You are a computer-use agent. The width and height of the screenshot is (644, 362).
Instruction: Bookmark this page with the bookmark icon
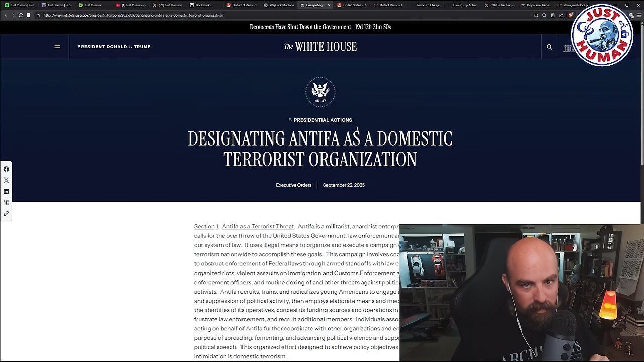pyautogui.click(x=28, y=15)
